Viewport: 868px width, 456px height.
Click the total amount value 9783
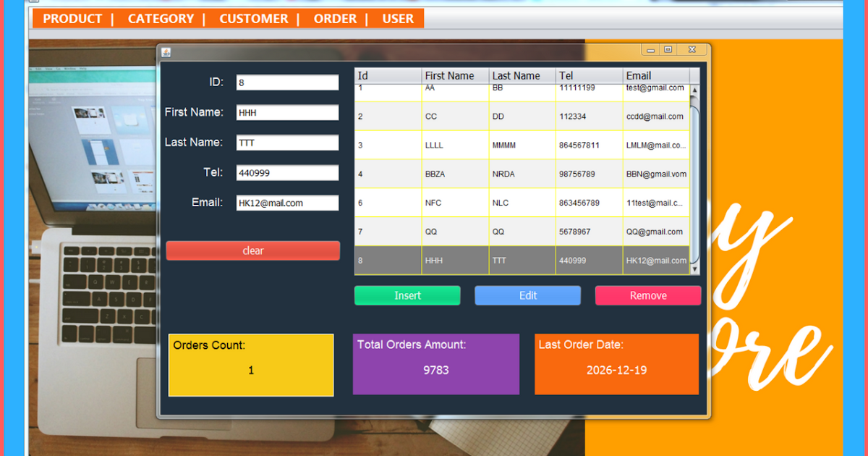pos(436,370)
